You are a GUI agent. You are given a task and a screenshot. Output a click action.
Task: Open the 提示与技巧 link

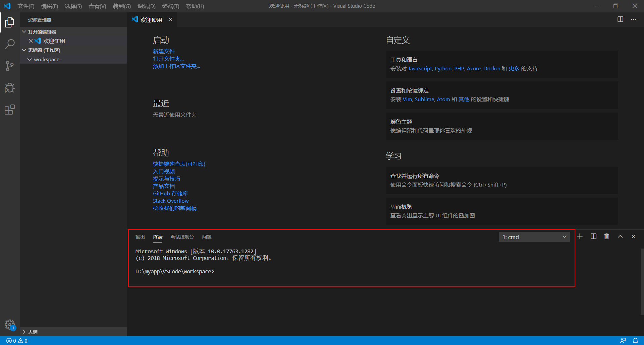click(x=166, y=179)
